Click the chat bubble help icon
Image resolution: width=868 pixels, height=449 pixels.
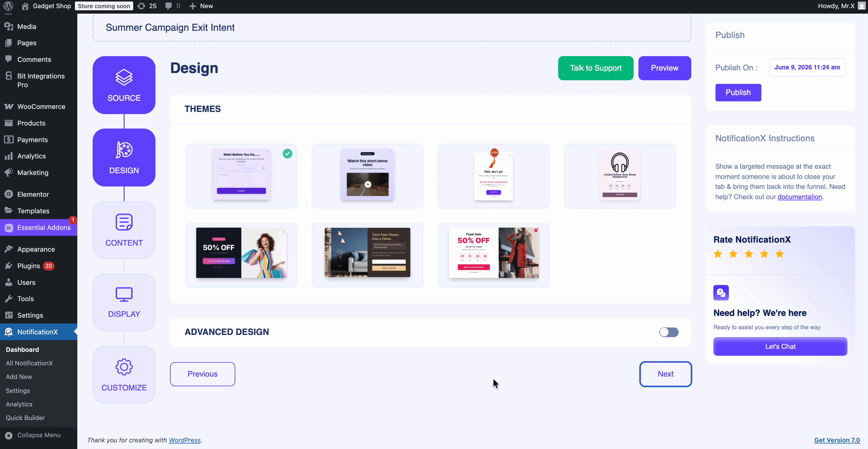click(721, 292)
